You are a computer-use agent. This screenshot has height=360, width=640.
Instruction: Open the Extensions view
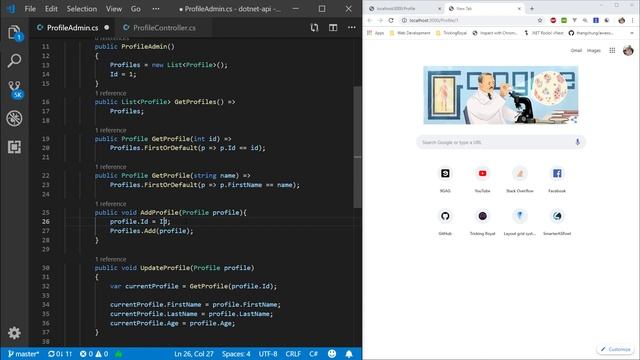(x=14, y=147)
